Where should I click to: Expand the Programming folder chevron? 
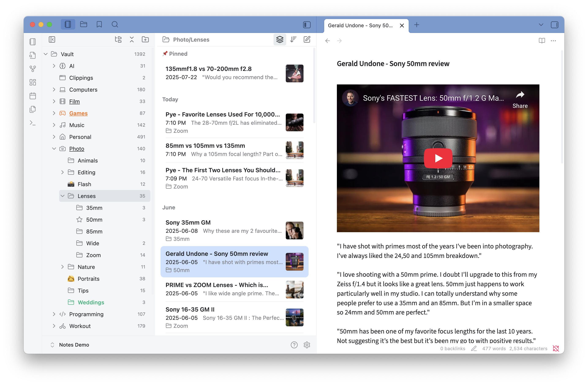pos(54,314)
